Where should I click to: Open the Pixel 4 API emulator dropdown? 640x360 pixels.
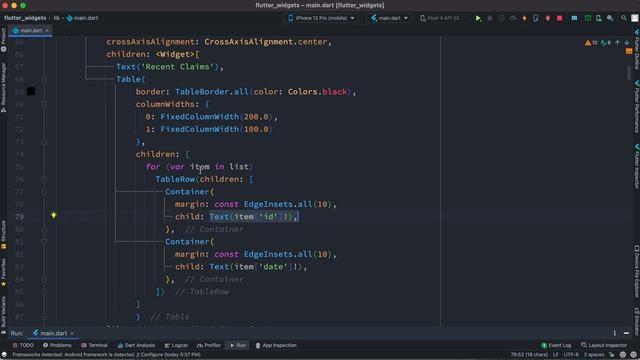tap(440, 18)
